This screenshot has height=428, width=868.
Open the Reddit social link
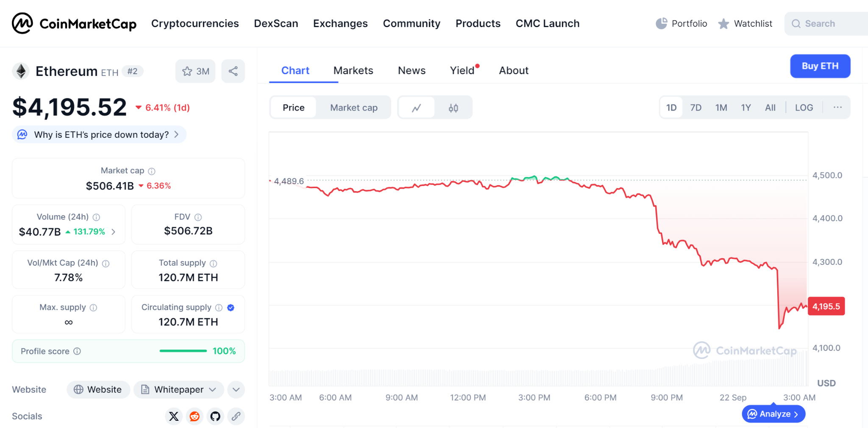tap(195, 416)
